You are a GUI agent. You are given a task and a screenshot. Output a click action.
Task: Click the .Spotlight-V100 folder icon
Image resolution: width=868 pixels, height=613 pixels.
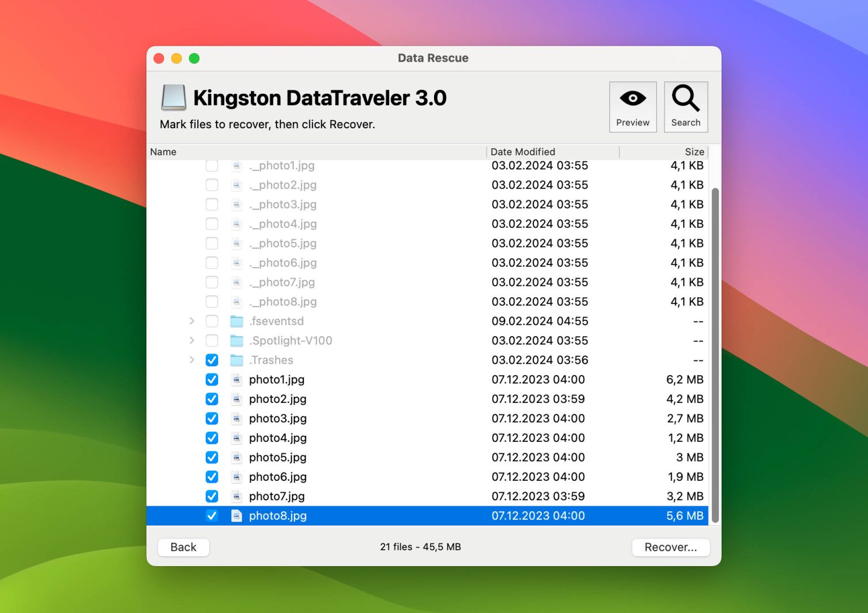(237, 341)
